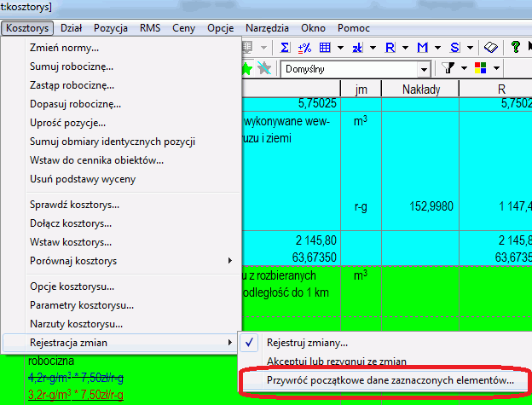Image resolution: width=532 pixels, height=405 pixels.
Task: Open the dropdown arrow beside the color squares icon
Action: click(494, 68)
